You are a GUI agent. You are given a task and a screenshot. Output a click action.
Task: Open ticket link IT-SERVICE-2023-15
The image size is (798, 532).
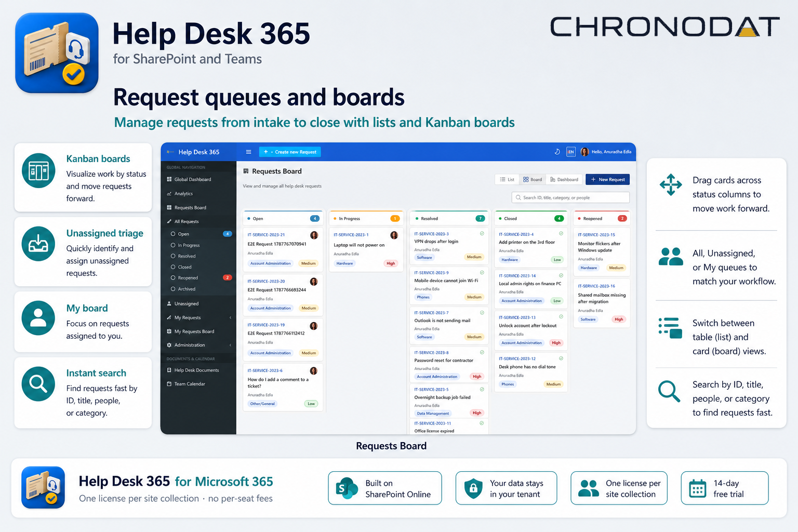(x=596, y=235)
